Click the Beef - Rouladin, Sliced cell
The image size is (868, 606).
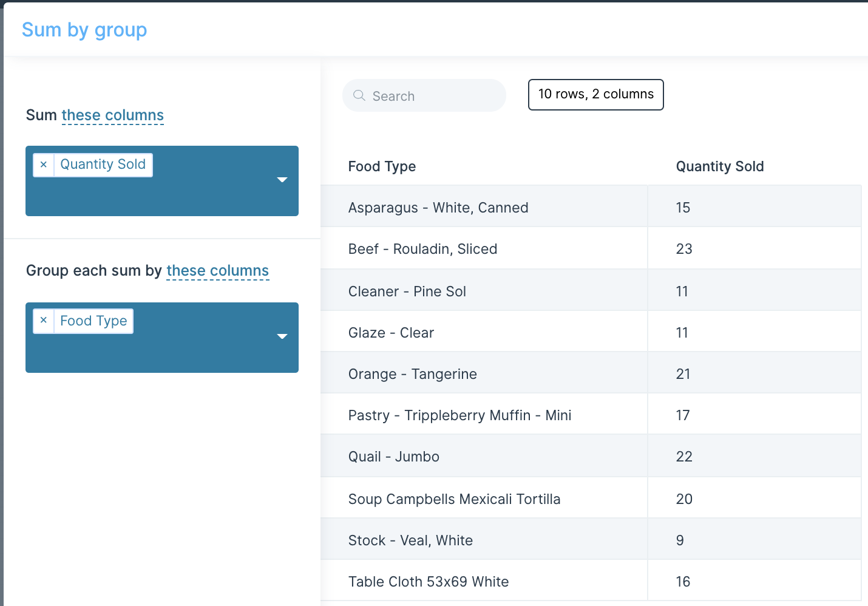coord(484,248)
